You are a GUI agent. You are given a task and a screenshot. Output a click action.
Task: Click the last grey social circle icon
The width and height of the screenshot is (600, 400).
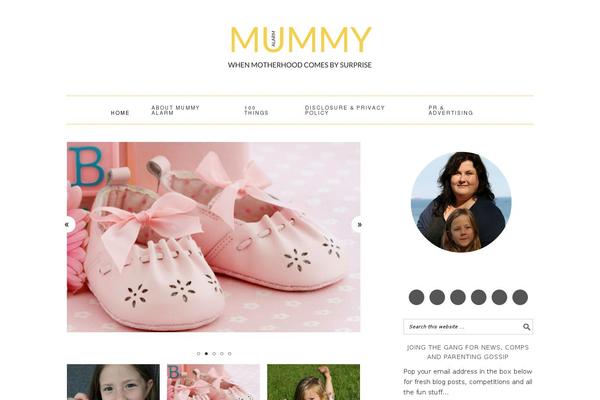point(520,297)
